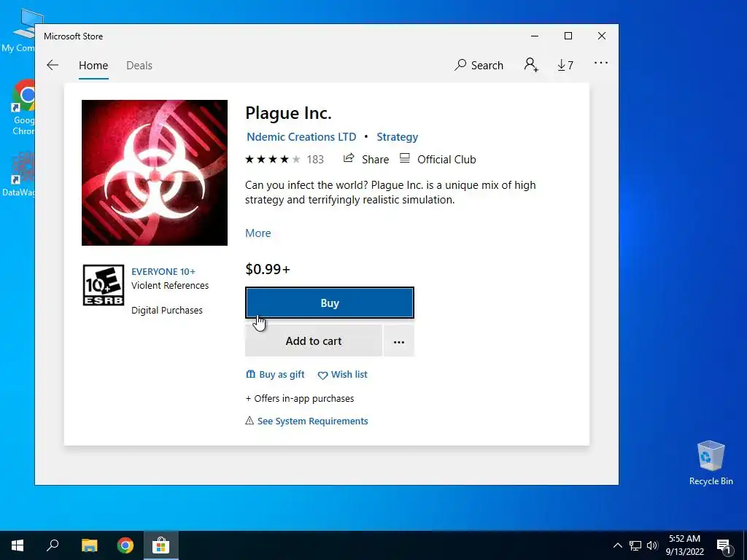Open Downloads and updates showing 7
Image resolution: width=747 pixels, height=560 pixels.
click(x=565, y=65)
